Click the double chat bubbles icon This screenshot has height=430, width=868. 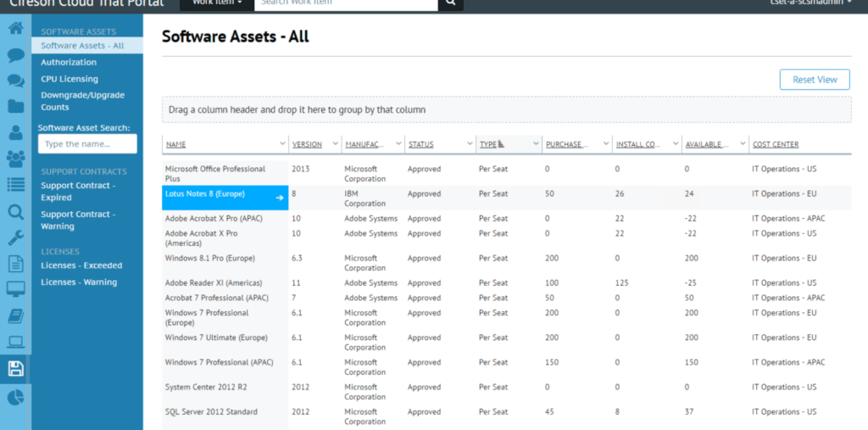click(x=15, y=81)
